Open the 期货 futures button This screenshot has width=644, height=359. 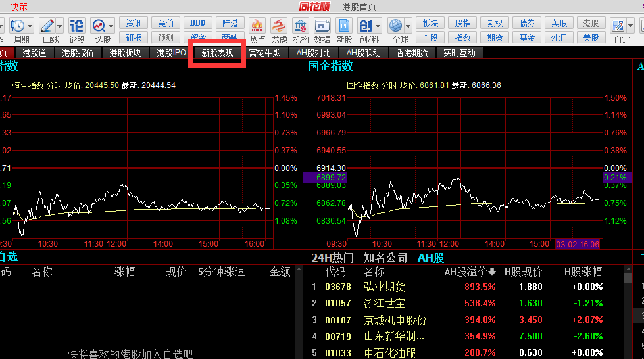click(x=495, y=37)
